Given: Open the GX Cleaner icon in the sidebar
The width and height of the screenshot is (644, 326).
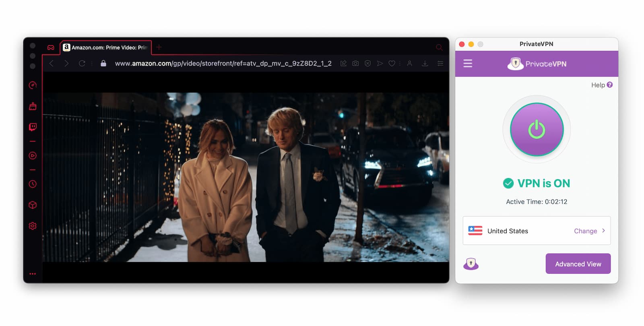Looking at the screenshot, I should 33,106.
